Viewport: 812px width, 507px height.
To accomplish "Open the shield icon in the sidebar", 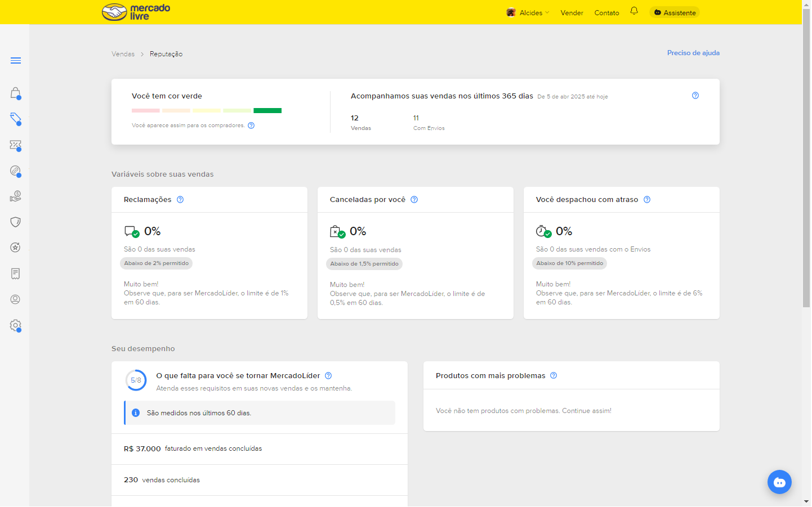I will point(16,222).
